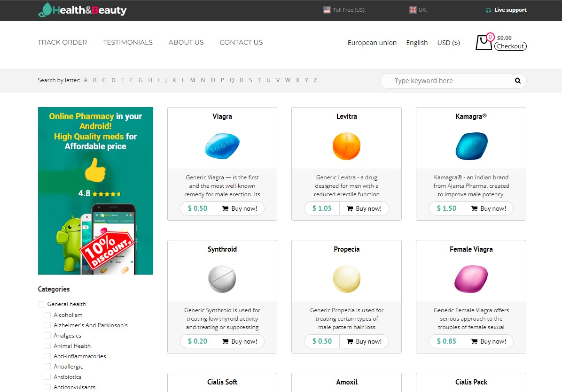The height and width of the screenshot is (392, 562).
Task: Tick the General health checkbox
Action: 41,304
